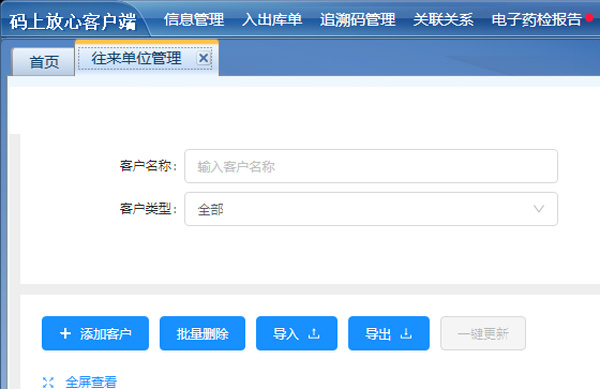This screenshot has width=600, height=389.
Task: Open the 全部 customer type combo box
Action: 371,209
